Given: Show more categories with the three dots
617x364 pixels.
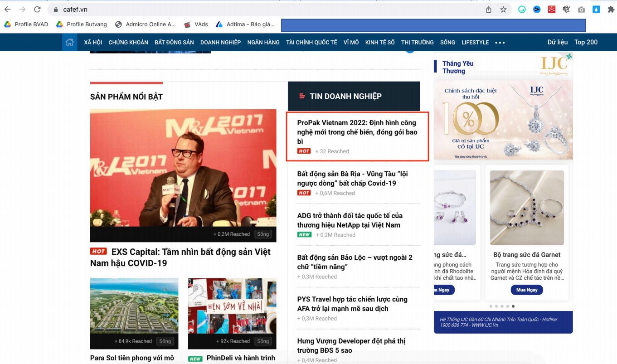Looking at the screenshot, I should (x=500, y=43).
